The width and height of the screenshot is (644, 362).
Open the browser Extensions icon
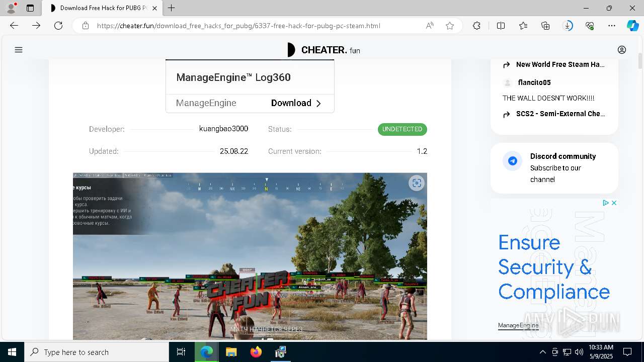tap(476, 26)
